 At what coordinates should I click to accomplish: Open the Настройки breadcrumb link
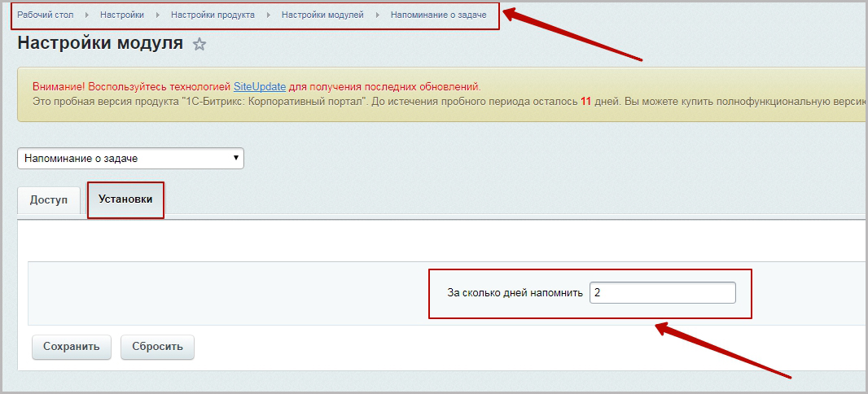click(x=122, y=15)
